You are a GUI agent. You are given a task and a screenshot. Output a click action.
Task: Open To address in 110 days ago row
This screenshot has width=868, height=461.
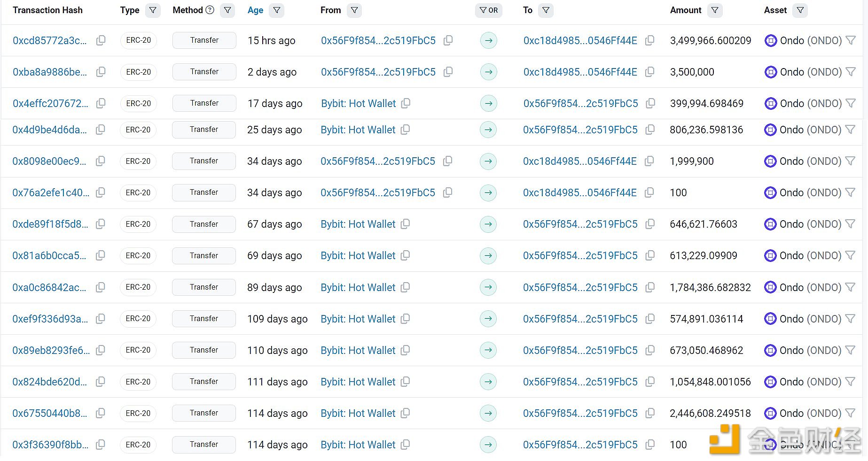tap(580, 350)
